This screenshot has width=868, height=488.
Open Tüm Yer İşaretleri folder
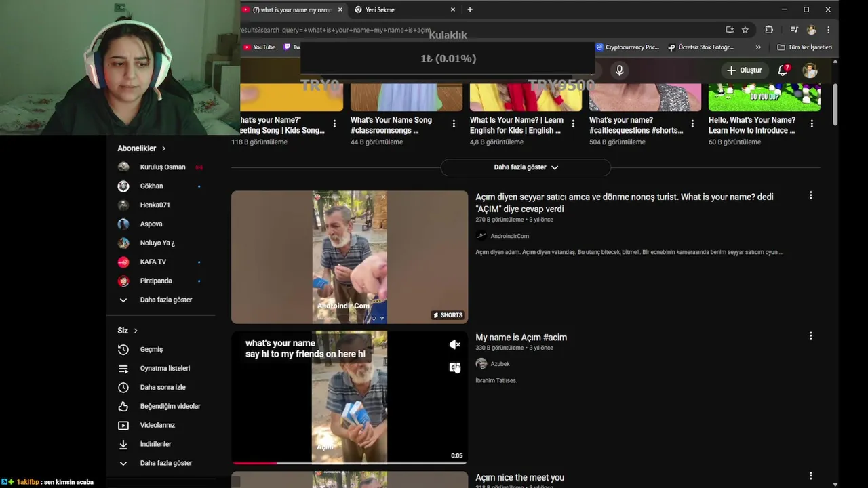(804, 47)
